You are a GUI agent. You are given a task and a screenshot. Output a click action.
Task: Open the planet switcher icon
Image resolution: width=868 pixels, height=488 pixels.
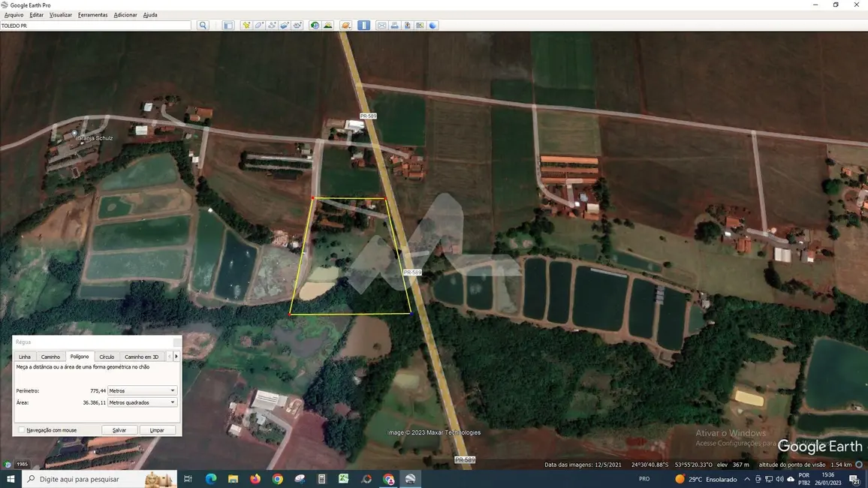346,26
